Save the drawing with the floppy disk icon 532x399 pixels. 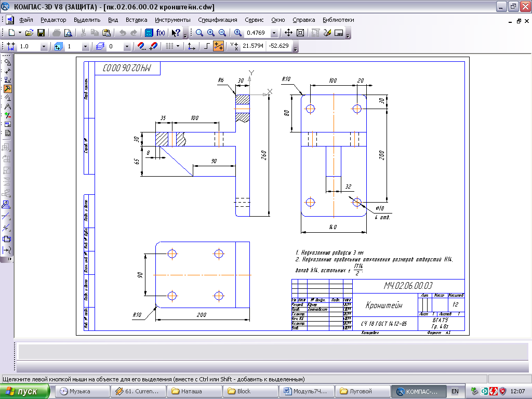pyautogui.click(x=41, y=33)
